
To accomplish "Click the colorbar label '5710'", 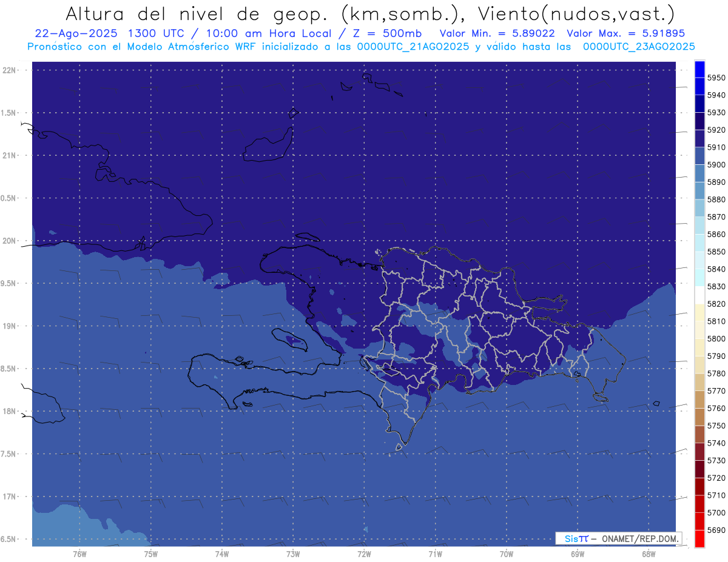I will click(716, 495).
